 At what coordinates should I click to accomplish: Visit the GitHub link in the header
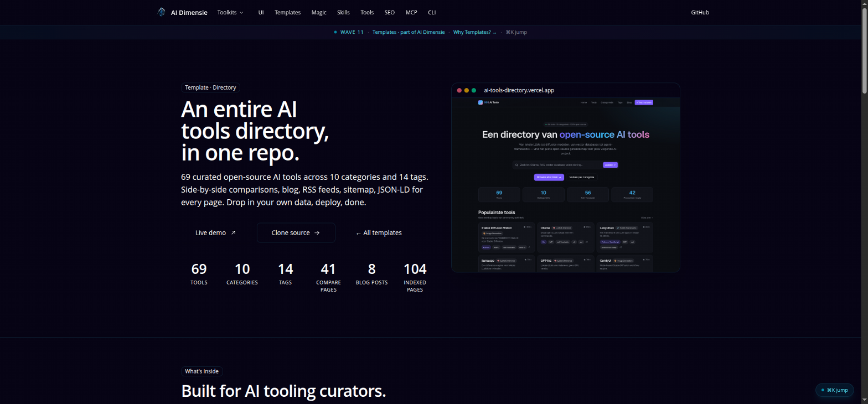click(x=700, y=12)
